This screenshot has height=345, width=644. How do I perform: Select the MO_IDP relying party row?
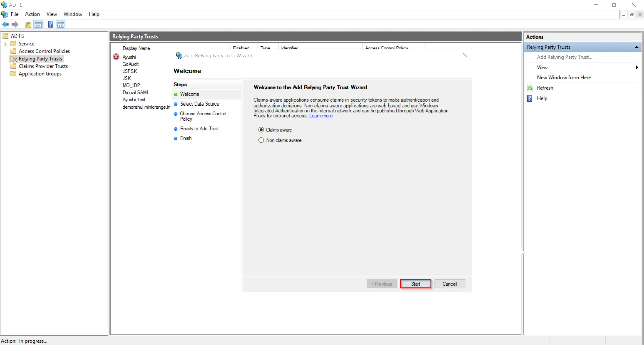pos(131,85)
